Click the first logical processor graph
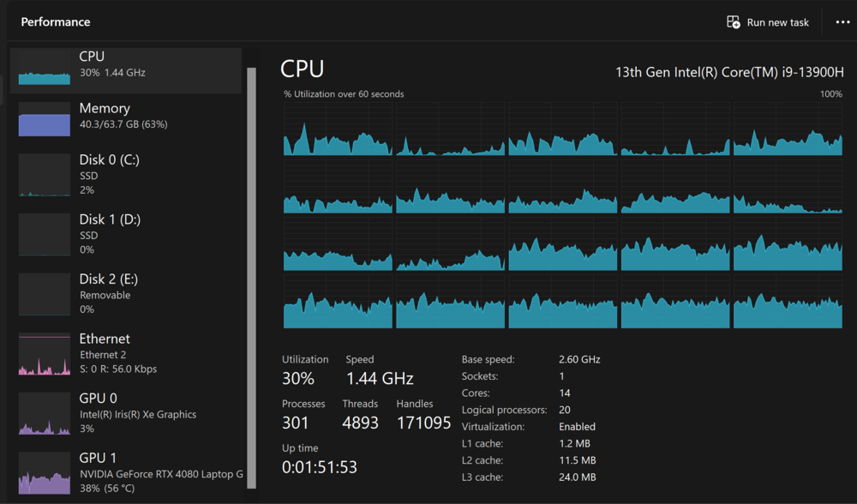This screenshot has height=504, width=857. [x=338, y=129]
